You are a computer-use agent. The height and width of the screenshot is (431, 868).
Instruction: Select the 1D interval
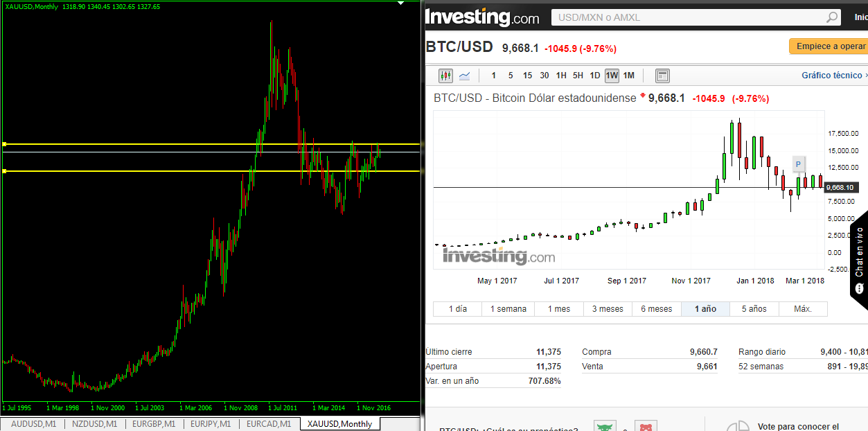(x=595, y=76)
